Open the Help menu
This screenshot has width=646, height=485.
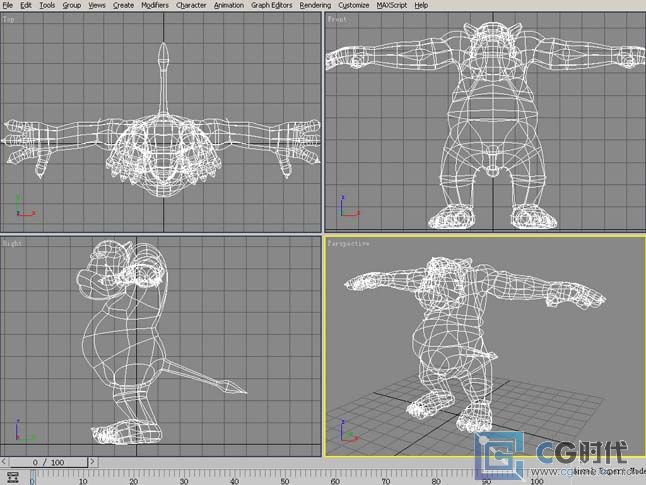421,5
